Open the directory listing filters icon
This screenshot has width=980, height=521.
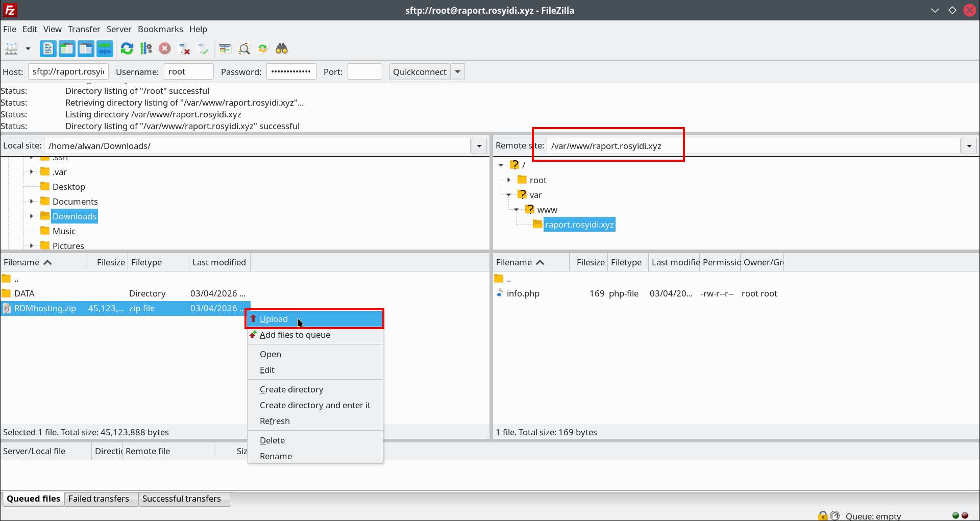(225, 49)
